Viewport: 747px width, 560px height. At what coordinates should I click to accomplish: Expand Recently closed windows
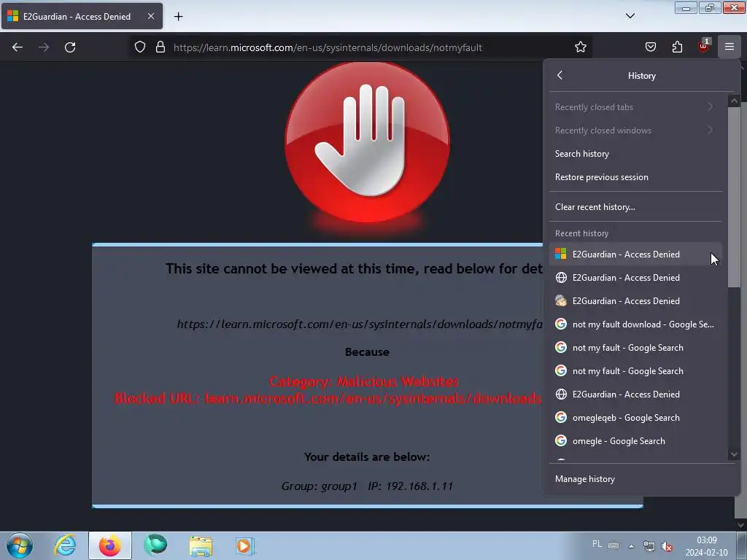click(x=635, y=131)
